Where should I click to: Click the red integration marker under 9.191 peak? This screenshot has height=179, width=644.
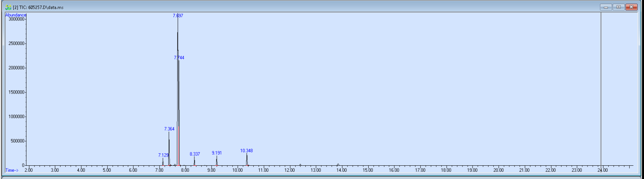217,165
